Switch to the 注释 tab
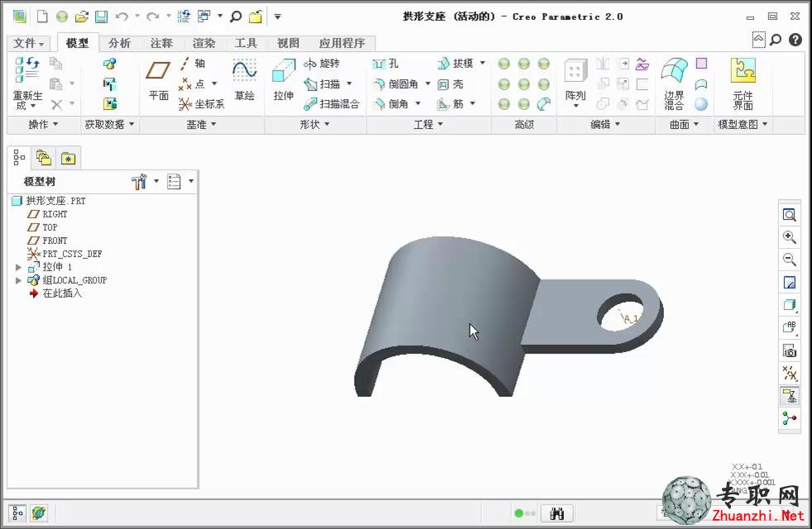 [161, 43]
